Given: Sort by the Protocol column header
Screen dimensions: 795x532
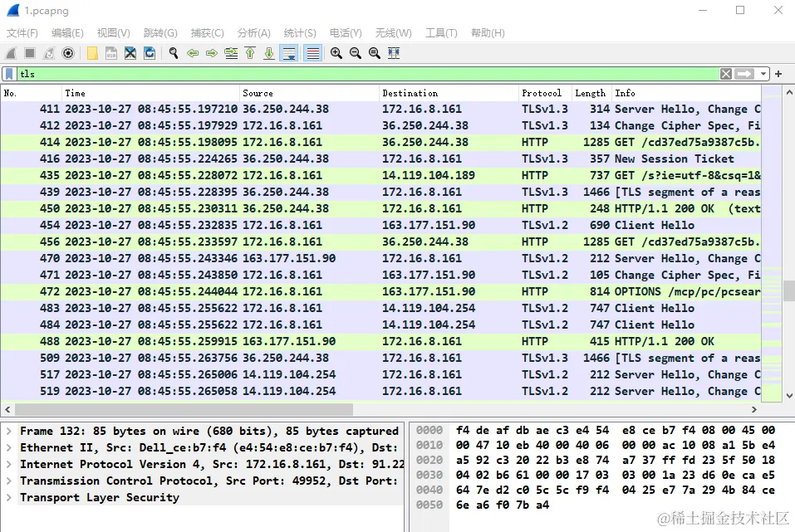Looking at the screenshot, I should [545, 93].
